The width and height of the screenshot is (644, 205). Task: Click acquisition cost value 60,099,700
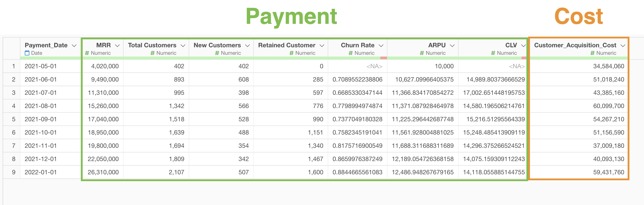(x=609, y=106)
